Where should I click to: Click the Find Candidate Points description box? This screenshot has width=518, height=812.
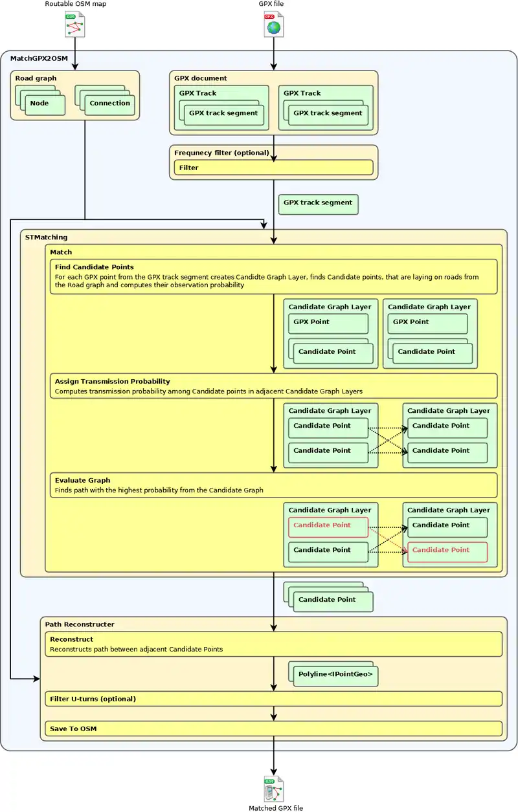pos(273,276)
